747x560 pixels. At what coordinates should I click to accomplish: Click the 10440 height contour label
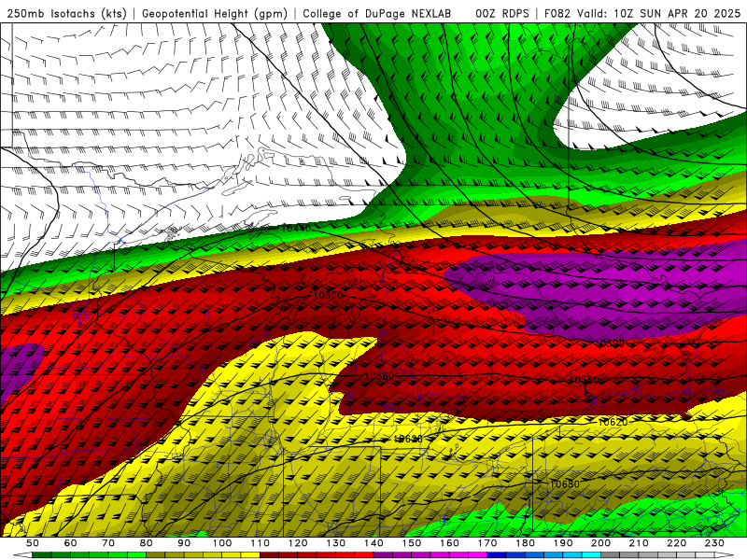pos(296,228)
